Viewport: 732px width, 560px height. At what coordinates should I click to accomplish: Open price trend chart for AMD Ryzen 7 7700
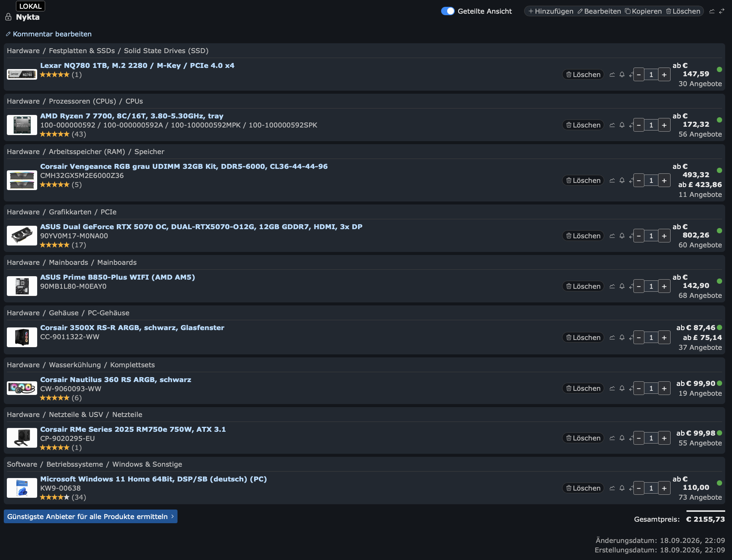(612, 125)
